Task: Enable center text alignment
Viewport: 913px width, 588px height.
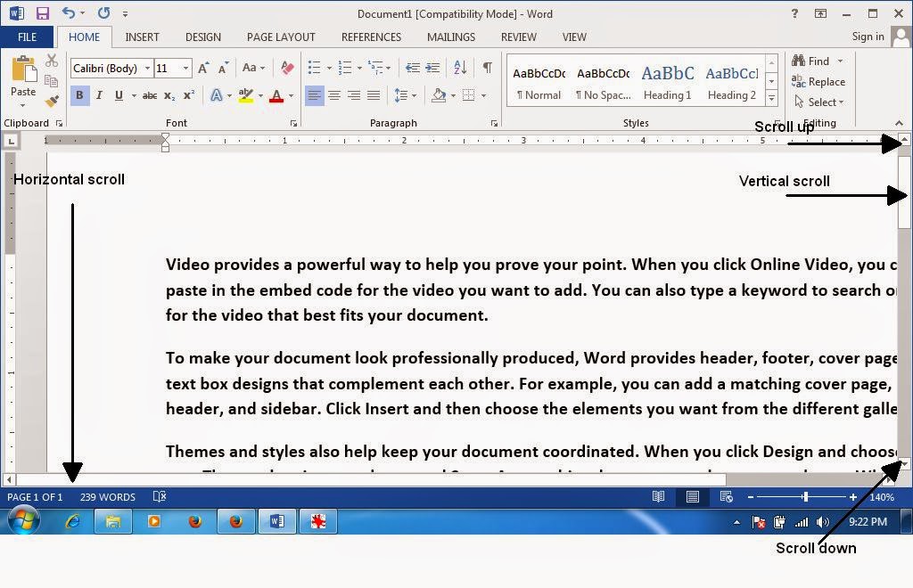Action: [x=334, y=94]
